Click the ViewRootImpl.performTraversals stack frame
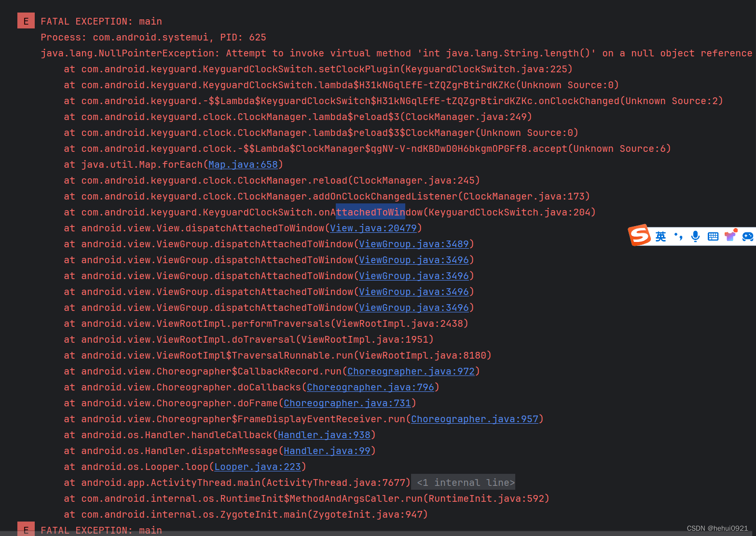756x536 pixels. [x=266, y=323]
